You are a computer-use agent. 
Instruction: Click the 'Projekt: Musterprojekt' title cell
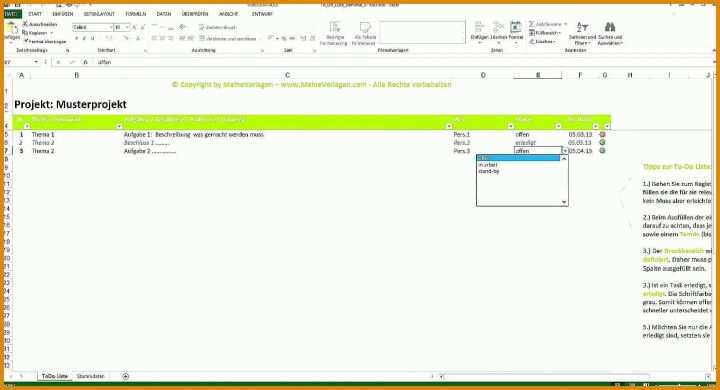click(70, 104)
